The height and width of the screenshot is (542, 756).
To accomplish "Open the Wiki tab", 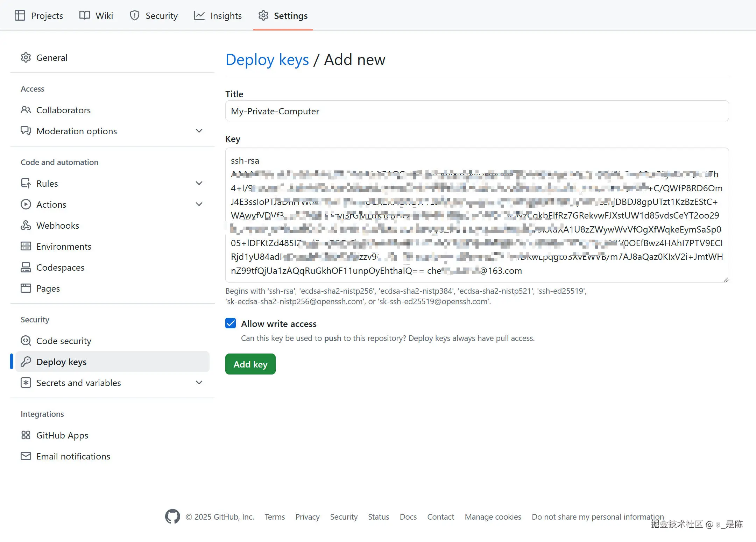I will pos(96,16).
